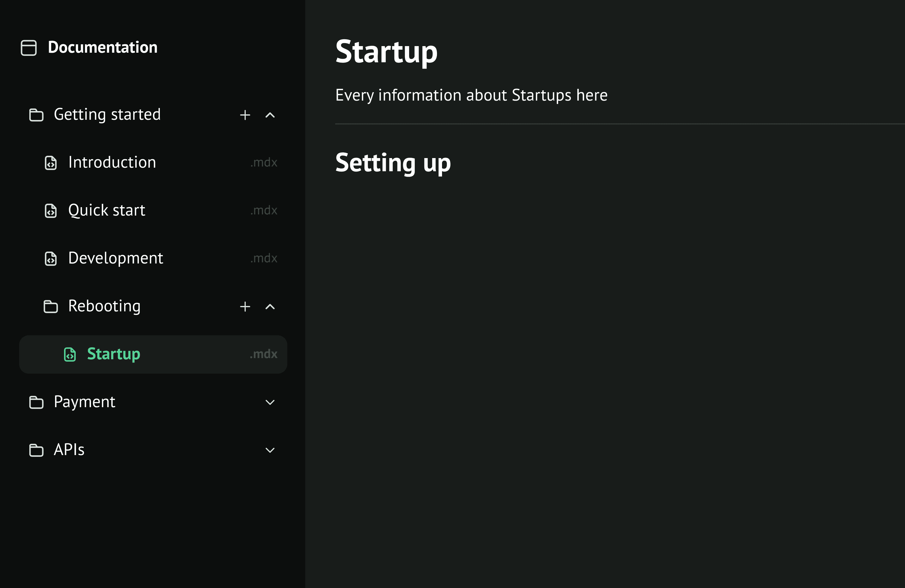Click the Documentation window icon
The image size is (905, 588).
point(28,48)
